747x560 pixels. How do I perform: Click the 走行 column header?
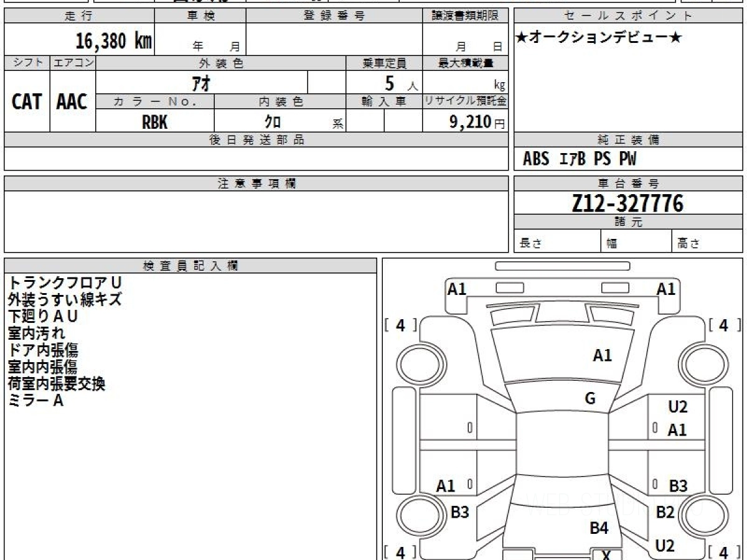click(79, 16)
